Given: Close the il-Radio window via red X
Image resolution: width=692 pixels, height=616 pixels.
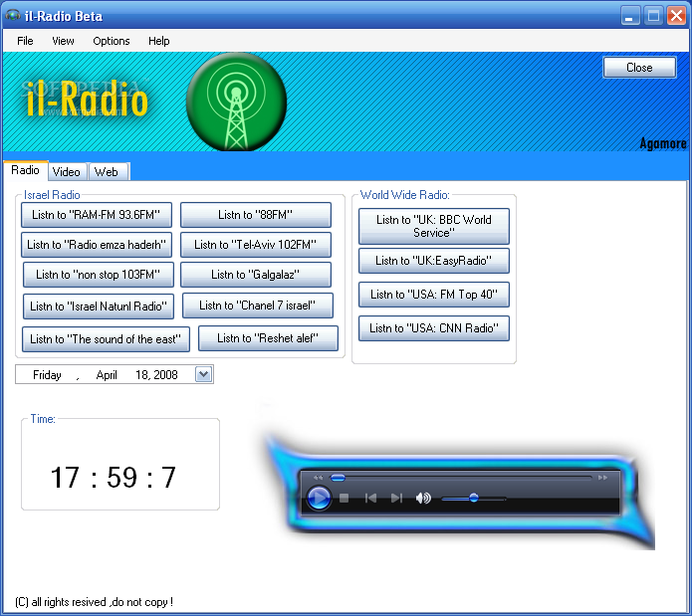Looking at the screenshot, I should pyautogui.click(x=676, y=16).
